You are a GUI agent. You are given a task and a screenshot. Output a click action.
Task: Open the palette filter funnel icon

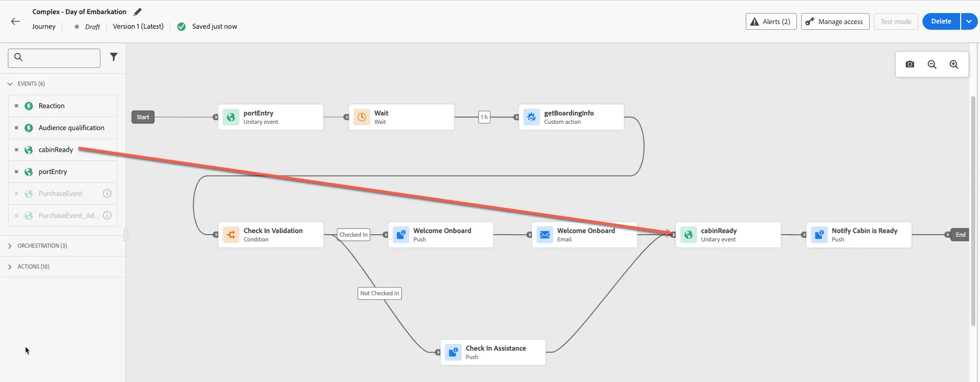[113, 57]
